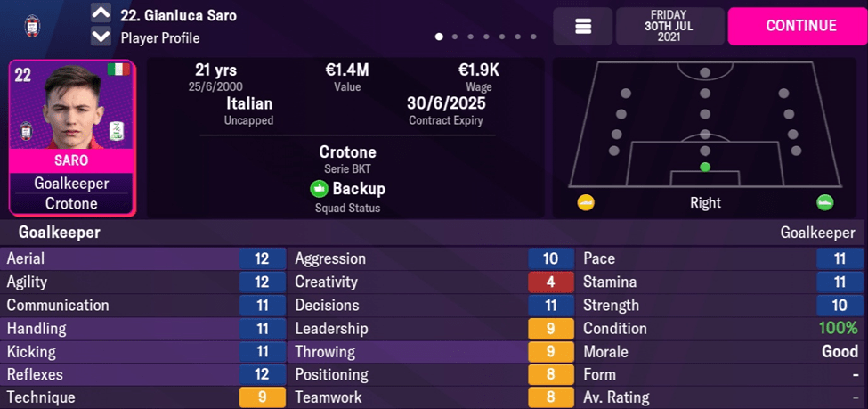868x409 pixels.
Task: Select the green goalkeeper position dot
Action: tap(705, 167)
